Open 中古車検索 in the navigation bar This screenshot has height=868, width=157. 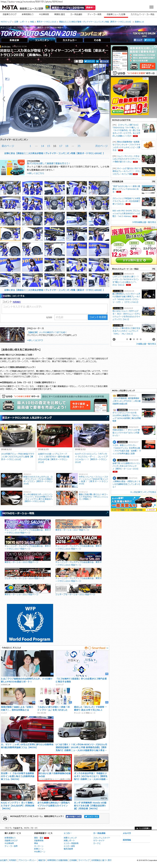pos(44,14)
